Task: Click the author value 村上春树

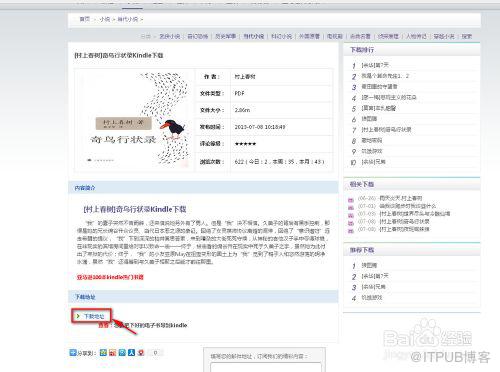Action: point(245,76)
